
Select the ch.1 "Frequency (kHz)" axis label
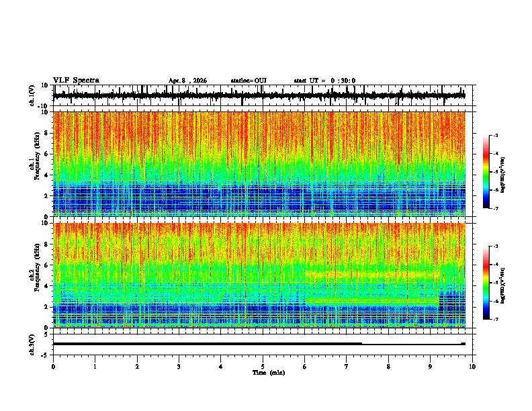coord(37,155)
